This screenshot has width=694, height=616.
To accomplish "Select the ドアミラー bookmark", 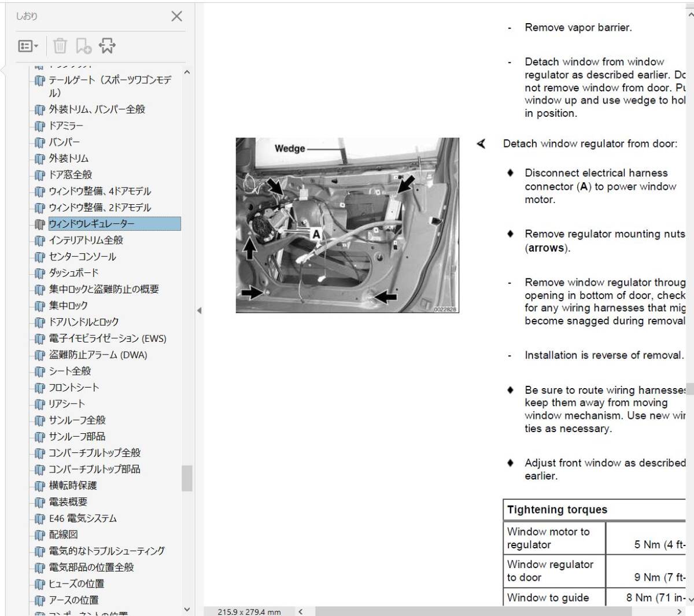I will click(x=66, y=126).
